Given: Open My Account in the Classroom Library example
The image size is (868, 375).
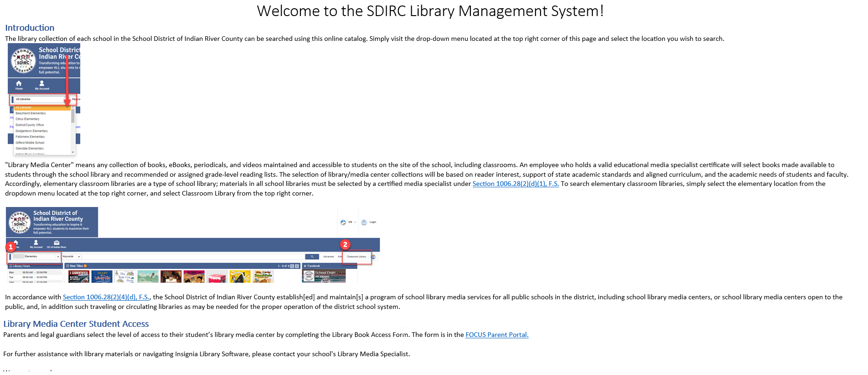Looking at the screenshot, I should pos(36,244).
